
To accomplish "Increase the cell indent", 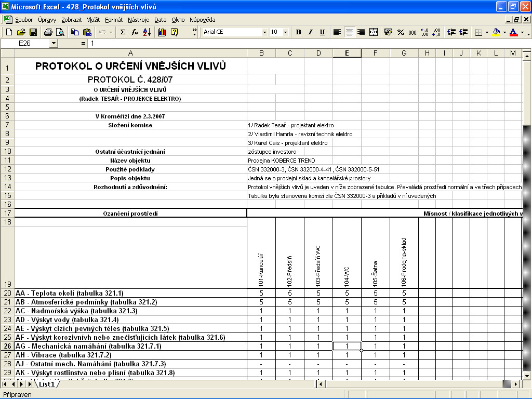I will click(x=463, y=32).
